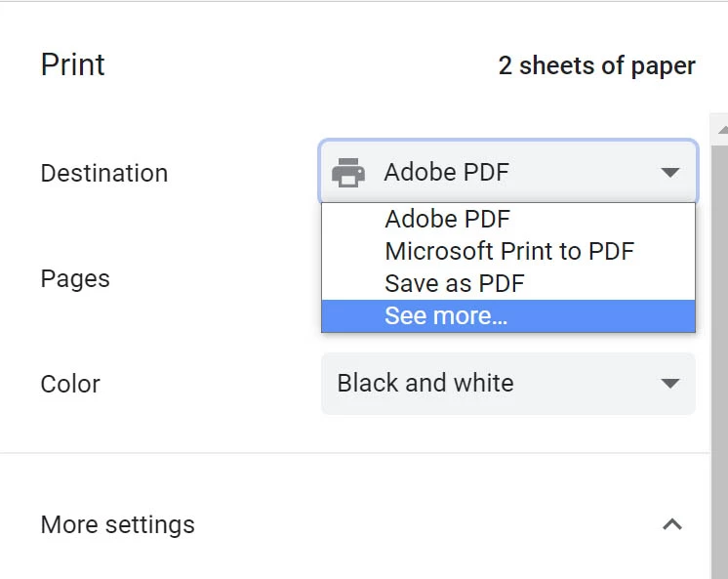Click the printer icon in Destination field
The height and width of the screenshot is (579, 728).
coord(348,173)
